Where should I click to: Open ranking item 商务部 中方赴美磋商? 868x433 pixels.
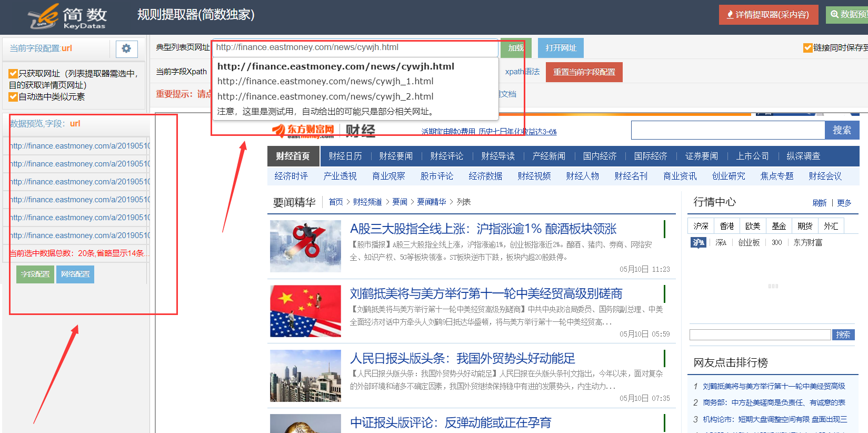pos(774,402)
